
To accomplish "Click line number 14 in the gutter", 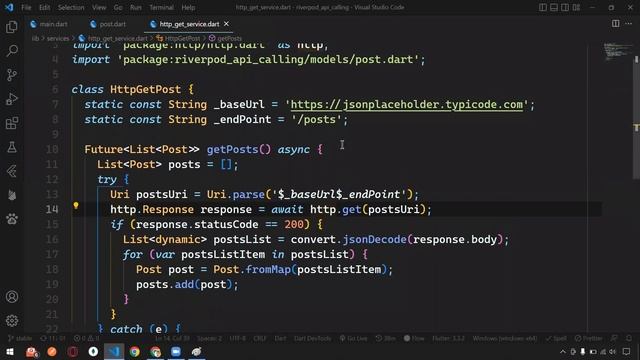I will [x=51, y=209].
